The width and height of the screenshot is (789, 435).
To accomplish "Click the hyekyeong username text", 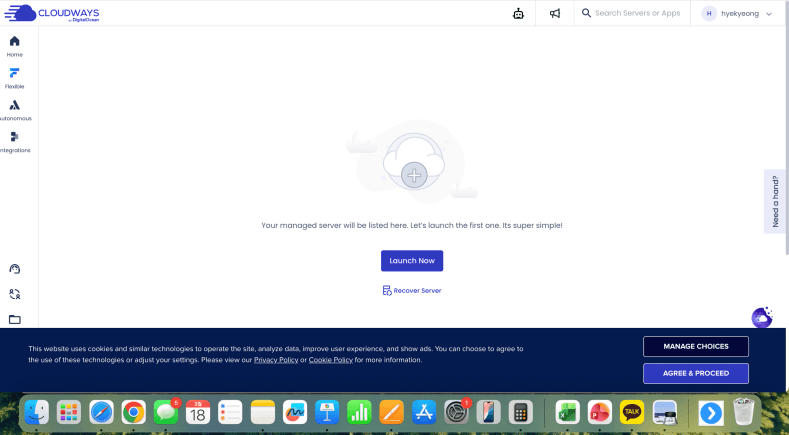I will click(x=740, y=14).
